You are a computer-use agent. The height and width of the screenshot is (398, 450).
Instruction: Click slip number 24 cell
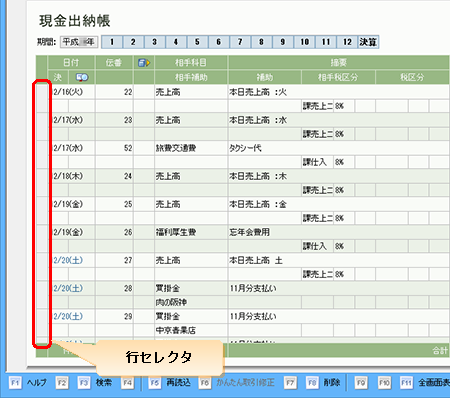pyautogui.click(x=114, y=176)
